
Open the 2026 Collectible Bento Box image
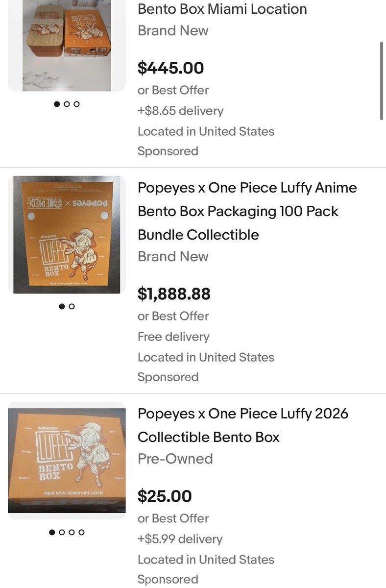(x=67, y=461)
